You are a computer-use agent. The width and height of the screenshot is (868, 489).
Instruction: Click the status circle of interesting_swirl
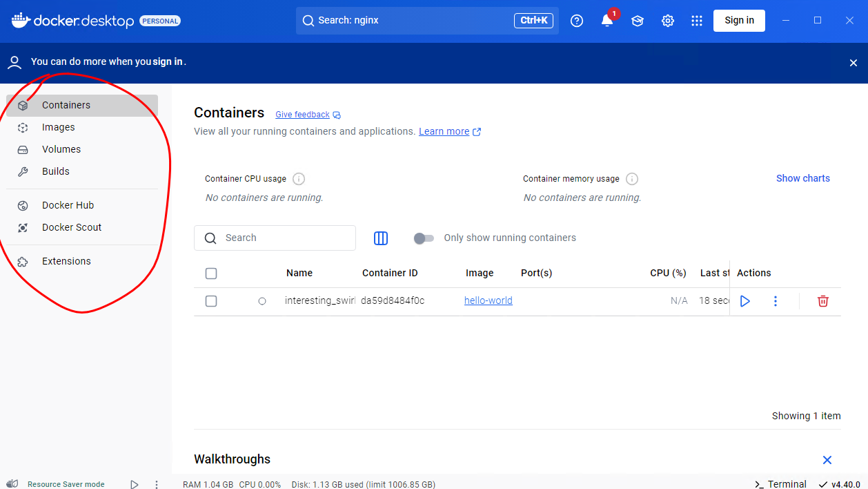(x=262, y=301)
